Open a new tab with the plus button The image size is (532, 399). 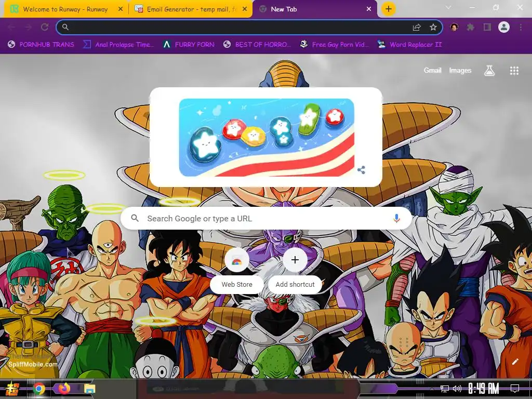389,9
